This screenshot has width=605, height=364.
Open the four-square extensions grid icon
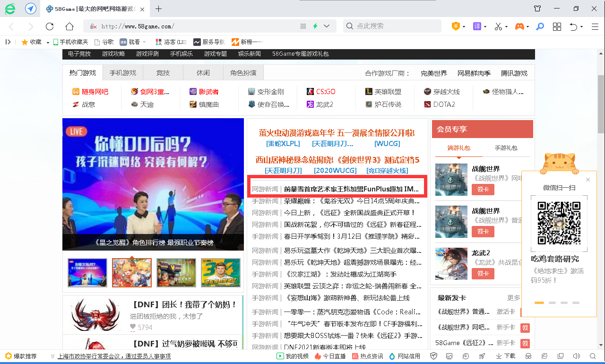(557, 26)
